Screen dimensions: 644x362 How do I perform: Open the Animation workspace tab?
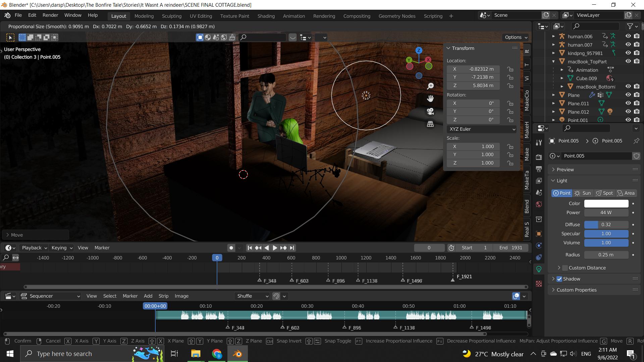point(294,16)
